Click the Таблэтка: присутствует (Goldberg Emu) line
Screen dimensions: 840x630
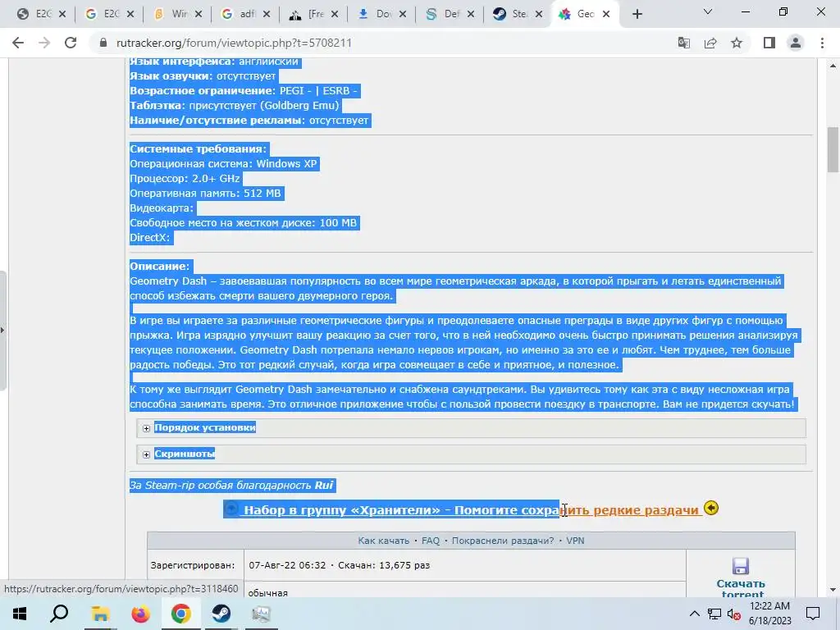tap(235, 106)
